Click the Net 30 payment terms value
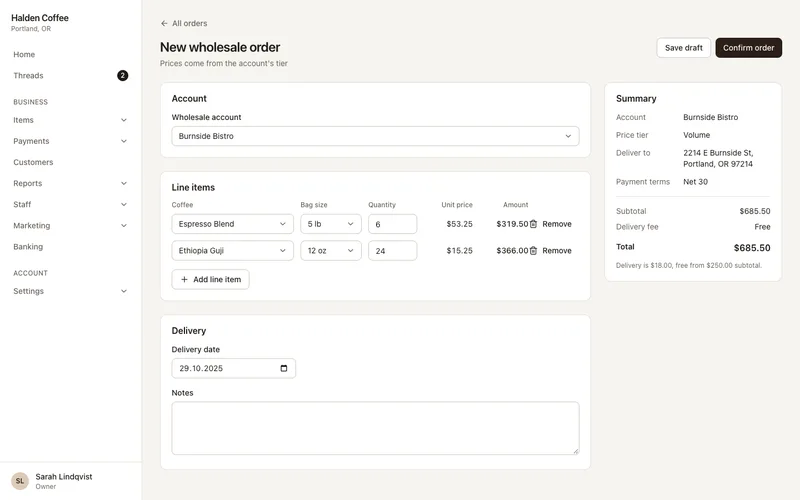This screenshot has width=800, height=500. (695, 182)
